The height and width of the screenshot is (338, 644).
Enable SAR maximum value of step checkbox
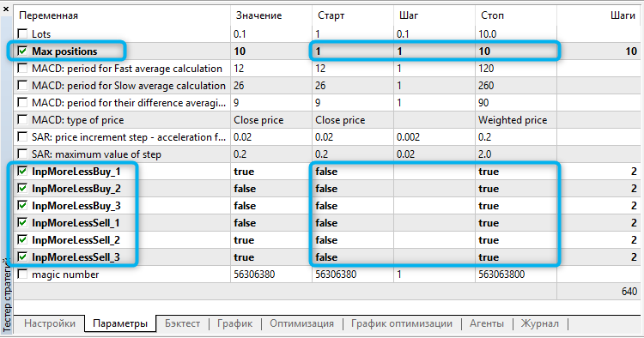[22, 154]
